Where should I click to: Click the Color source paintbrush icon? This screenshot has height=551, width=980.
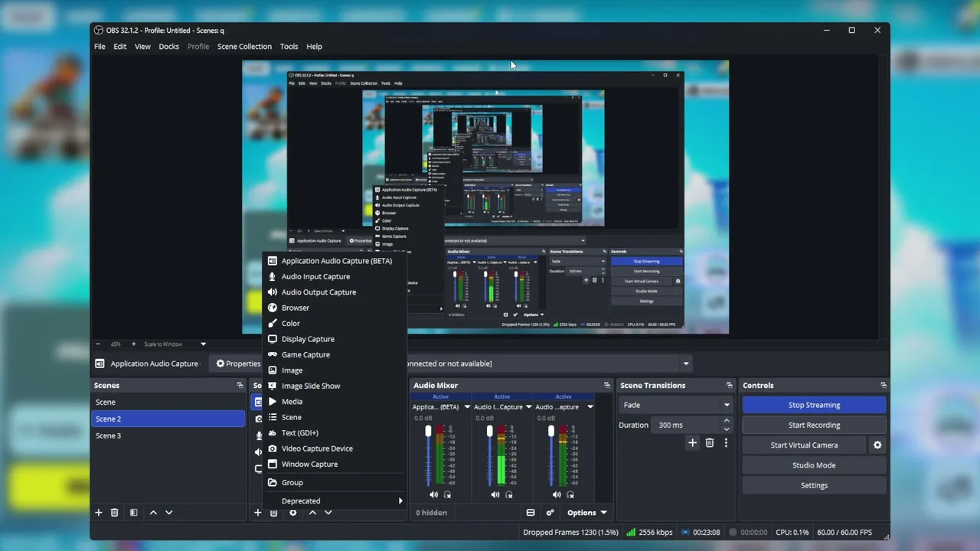click(x=272, y=323)
